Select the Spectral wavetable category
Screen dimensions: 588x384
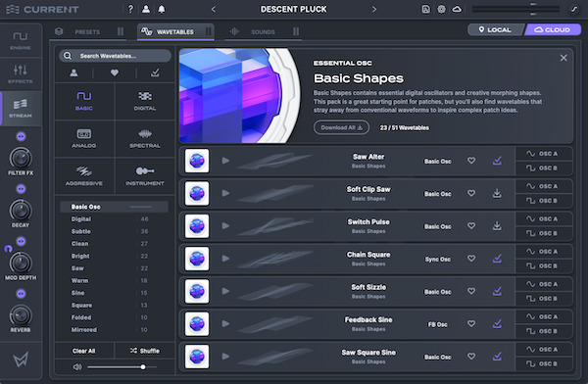(145, 138)
